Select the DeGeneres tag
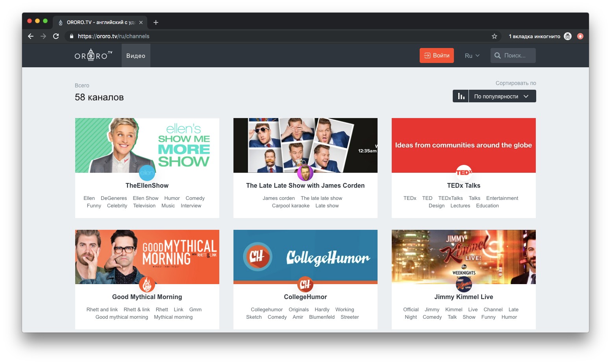 point(114,198)
